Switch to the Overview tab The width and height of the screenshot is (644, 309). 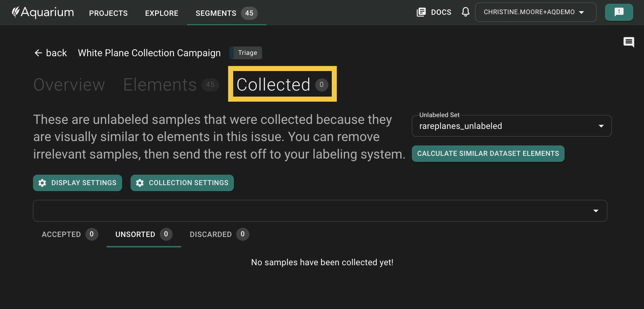[69, 84]
